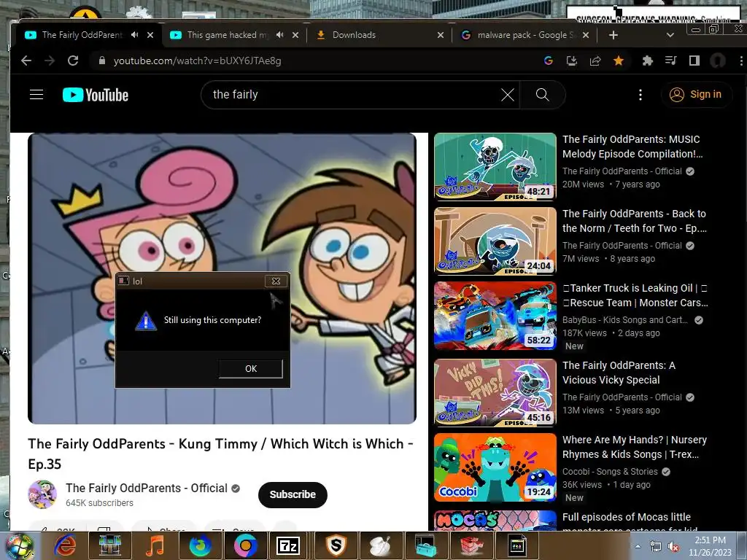This screenshot has width=747, height=560.
Task: Open 7-Zip from the taskbar
Action: (288, 545)
